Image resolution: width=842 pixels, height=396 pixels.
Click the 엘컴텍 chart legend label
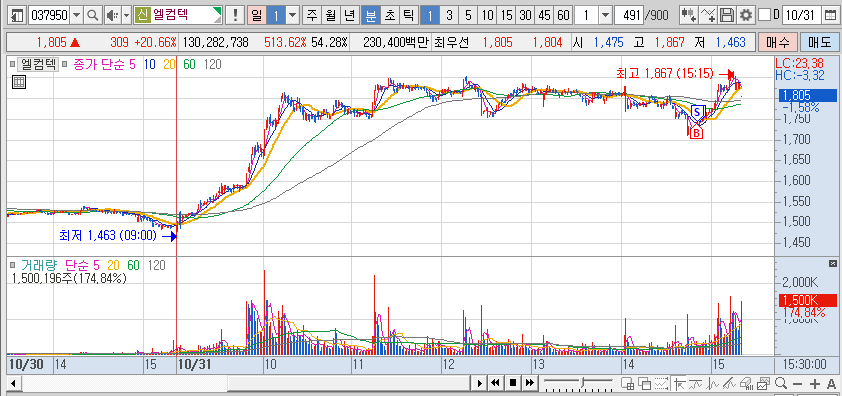click(x=39, y=64)
